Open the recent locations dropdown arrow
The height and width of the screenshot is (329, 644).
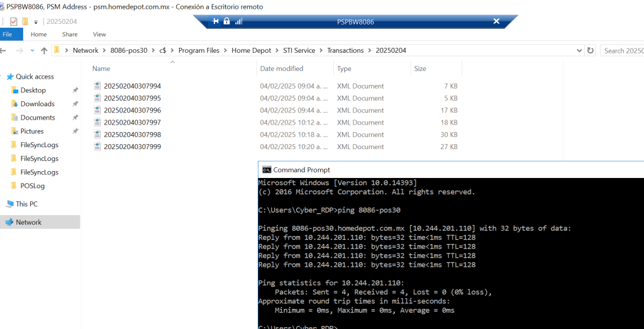[x=33, y=50]
